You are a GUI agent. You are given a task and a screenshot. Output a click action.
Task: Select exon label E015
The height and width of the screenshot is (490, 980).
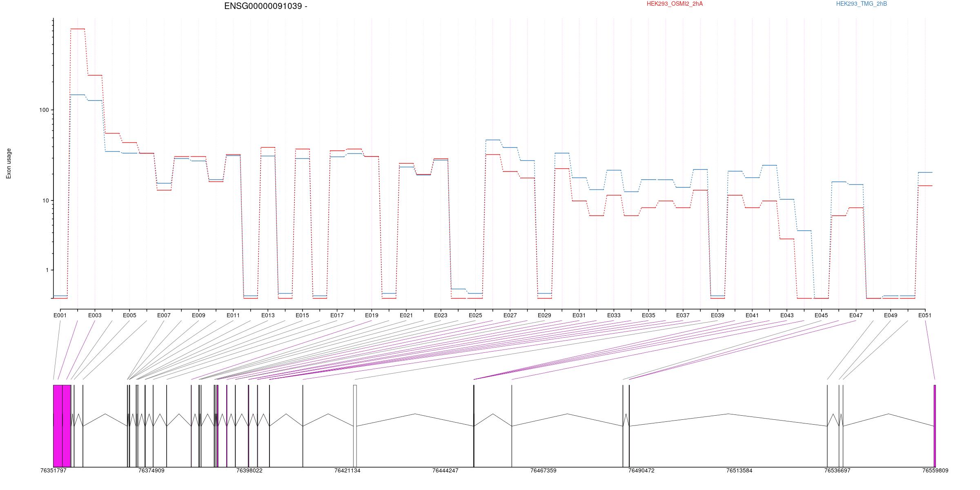pos(302,315)
